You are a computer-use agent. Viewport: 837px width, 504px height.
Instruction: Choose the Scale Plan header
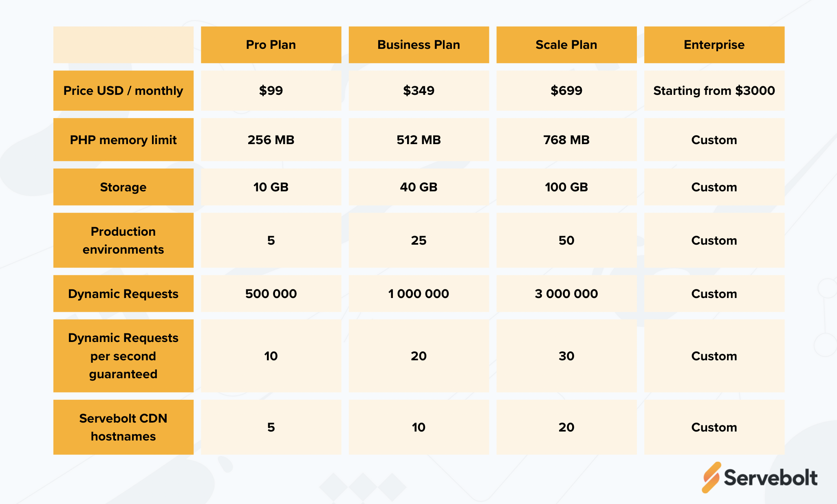pos(566,45)
